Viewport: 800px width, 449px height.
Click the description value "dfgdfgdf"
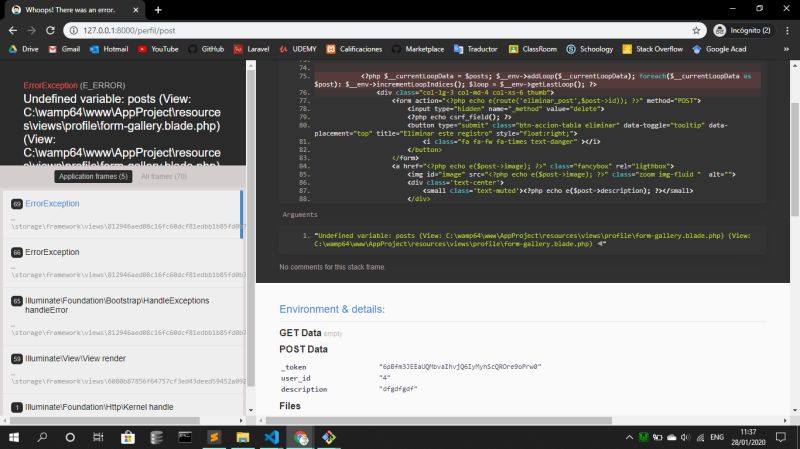[x=398, y=389]
